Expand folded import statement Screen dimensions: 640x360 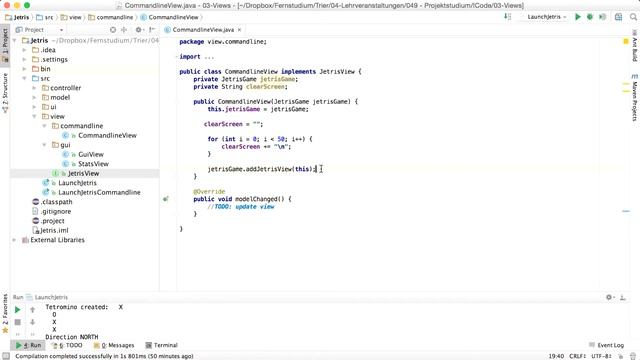[x=178, y=57]
